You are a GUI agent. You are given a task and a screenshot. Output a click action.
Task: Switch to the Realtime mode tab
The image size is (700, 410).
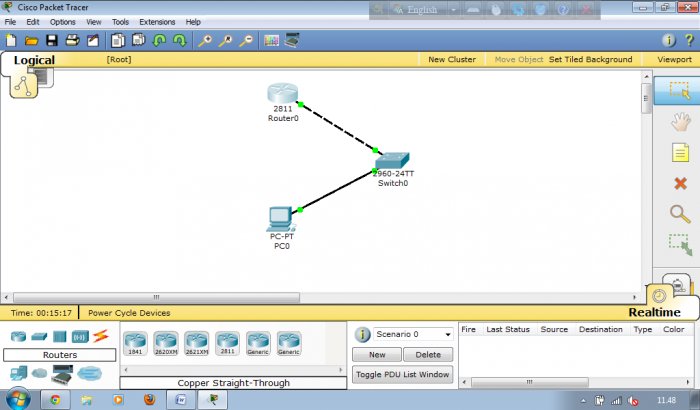pyautogui.click(x=654, y=312)
